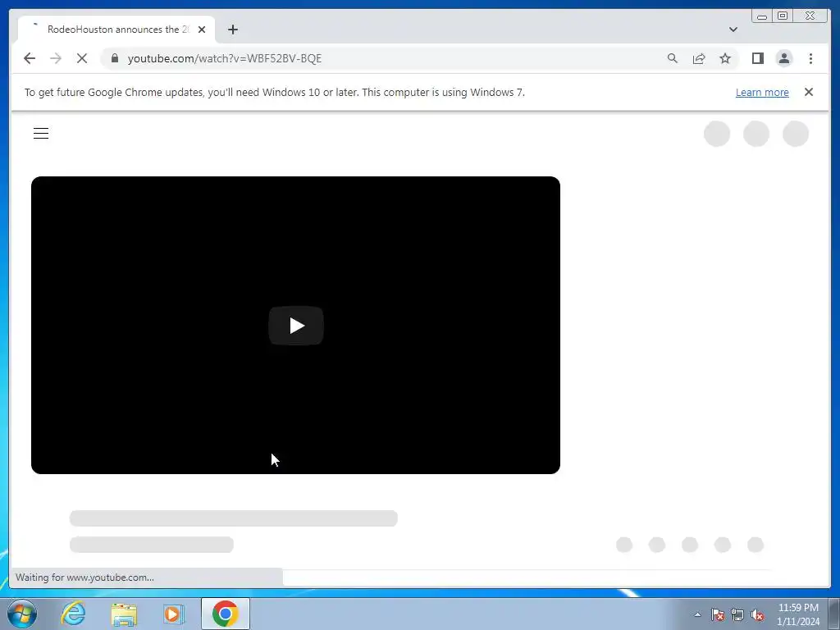Click the network tray icon
The image size is (840, 630).
(x=737, y=614)
